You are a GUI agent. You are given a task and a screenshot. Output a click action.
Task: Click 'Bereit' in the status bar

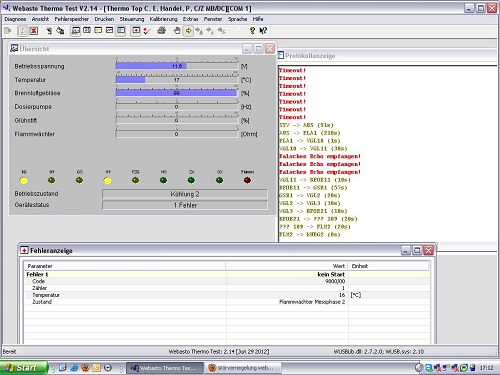pyautogui.click(x=9, y=352)
